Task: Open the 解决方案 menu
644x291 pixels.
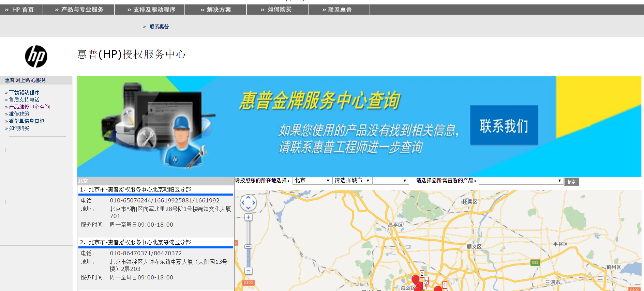Action: [x=216, y=10]
